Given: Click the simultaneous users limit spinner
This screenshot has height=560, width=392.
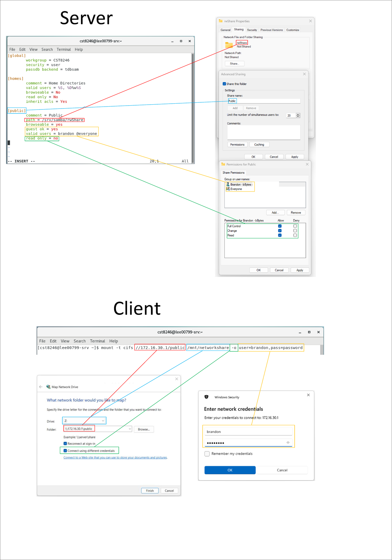Looking at the screenshot, I should point(298,115).
